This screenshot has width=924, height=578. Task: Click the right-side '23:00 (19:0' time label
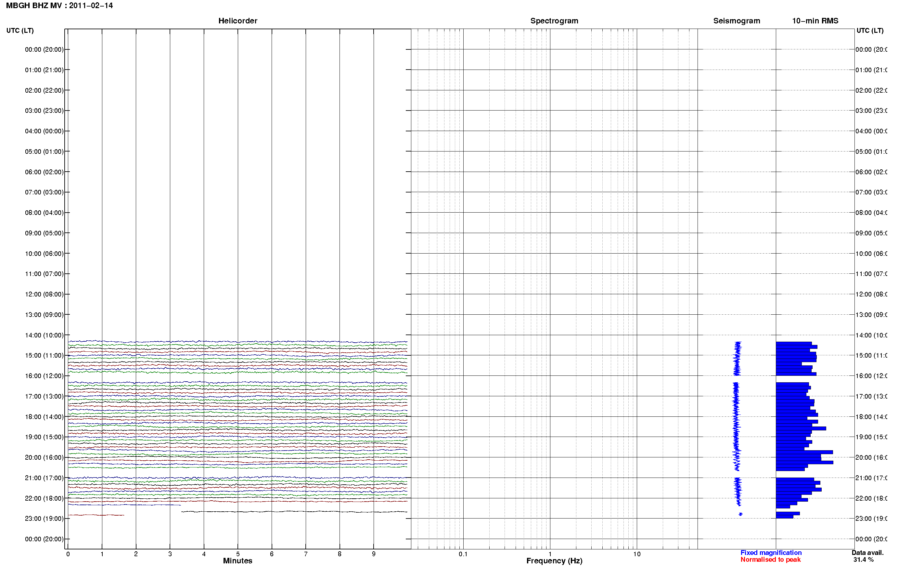point(871,519)
